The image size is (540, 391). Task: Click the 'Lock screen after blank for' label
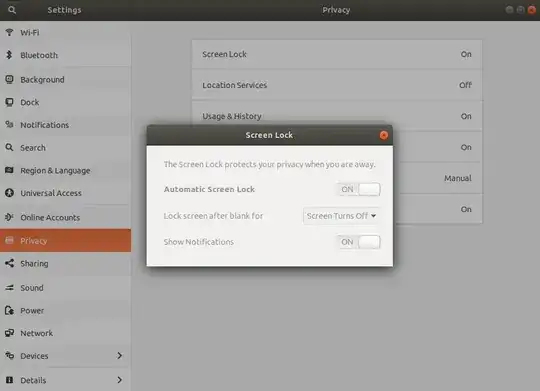[x=213, y=216]
